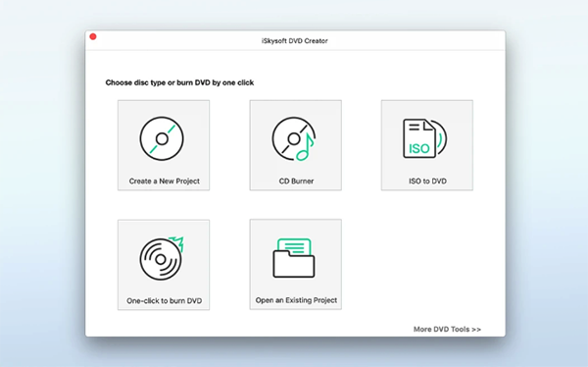Click the "Create a New Project" label

165,182
